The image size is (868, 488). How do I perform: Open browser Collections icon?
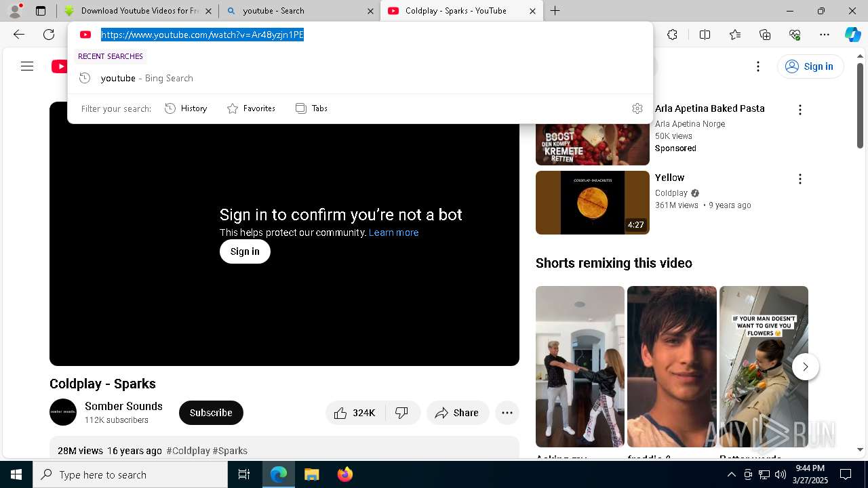(765, 35)
